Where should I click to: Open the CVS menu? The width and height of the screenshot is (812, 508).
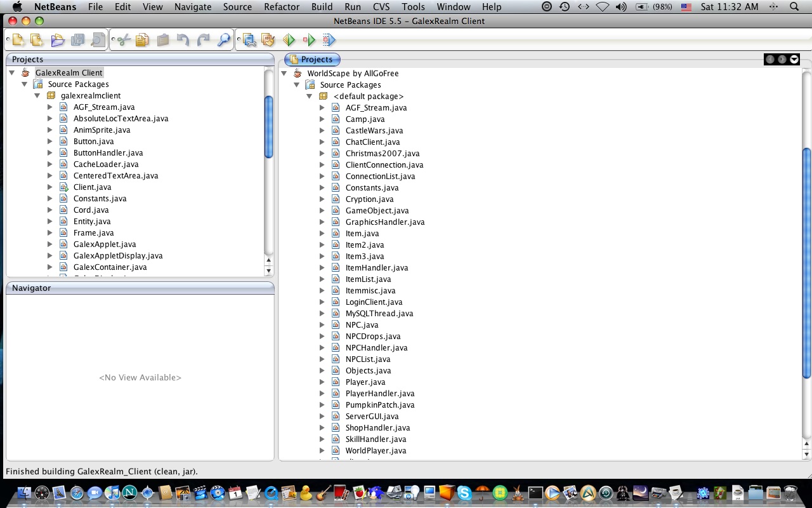(381, 7)
